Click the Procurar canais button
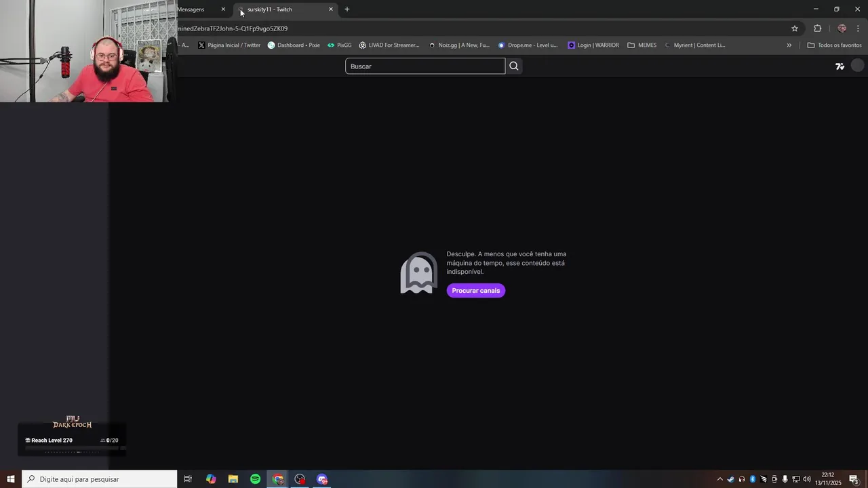 tap(476, 291)
